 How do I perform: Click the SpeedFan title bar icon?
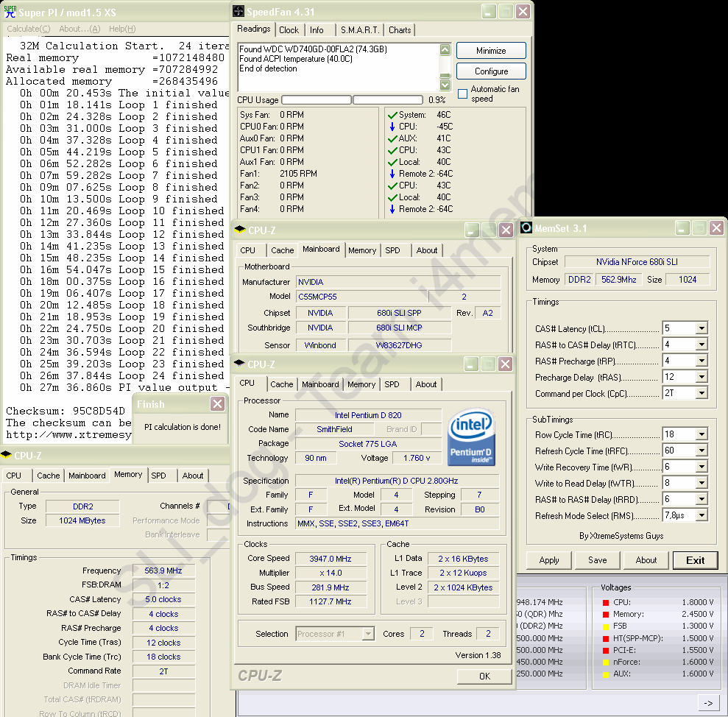click(238, 11)
